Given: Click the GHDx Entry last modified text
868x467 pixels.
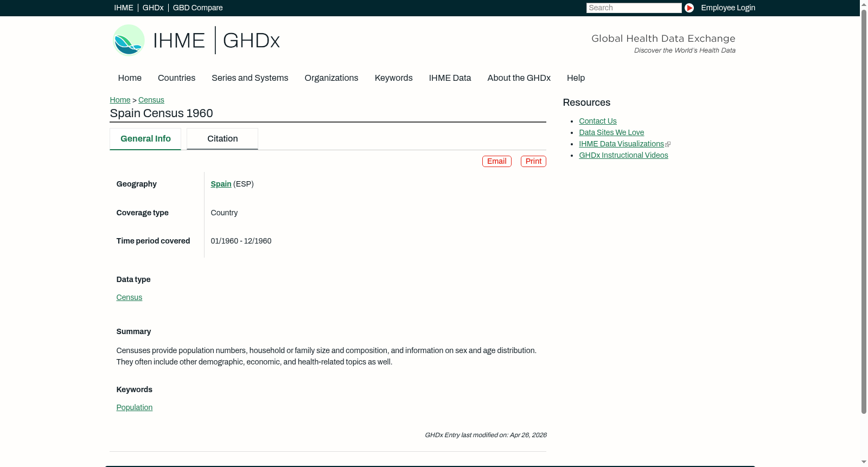Looking at the screenshot, I should (x=486, y=435).
